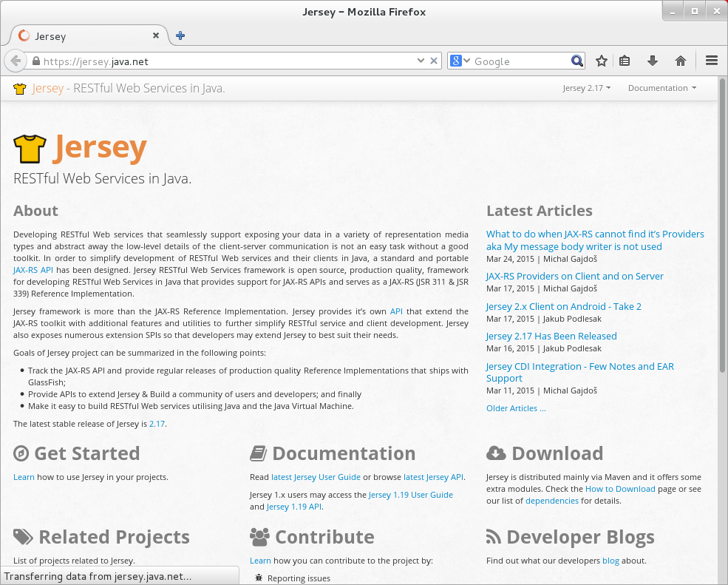Screen dimensions: 728x585
Task: Click the bug icon next to Reporting issues
Action: (259, 578)
